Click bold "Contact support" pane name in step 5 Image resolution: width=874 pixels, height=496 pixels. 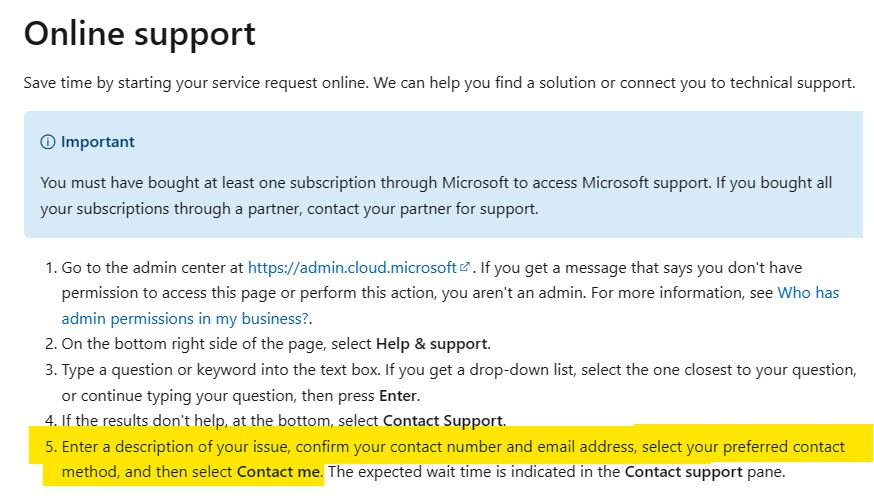683,472
